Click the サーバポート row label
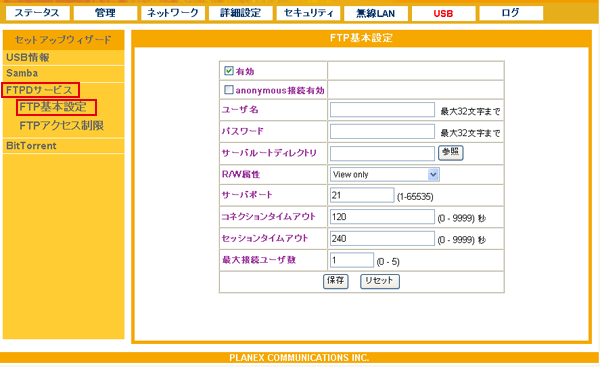The height and width of the screenshot is (367, 600). 247,195
